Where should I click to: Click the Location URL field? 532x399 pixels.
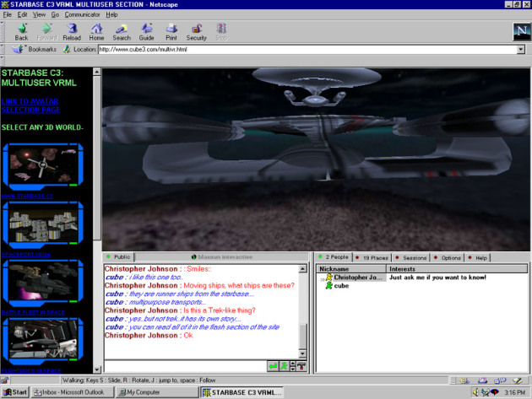point(307,50)
